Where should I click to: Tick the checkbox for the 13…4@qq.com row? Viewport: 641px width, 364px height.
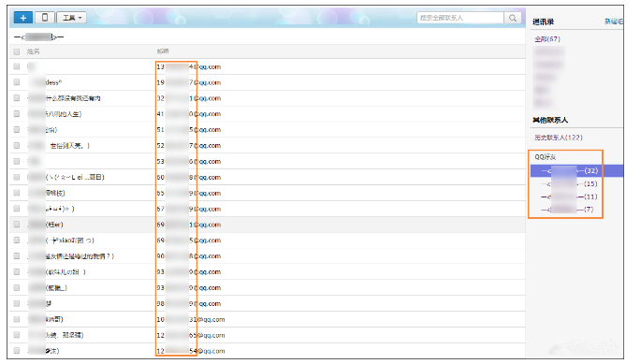[16, 66]
